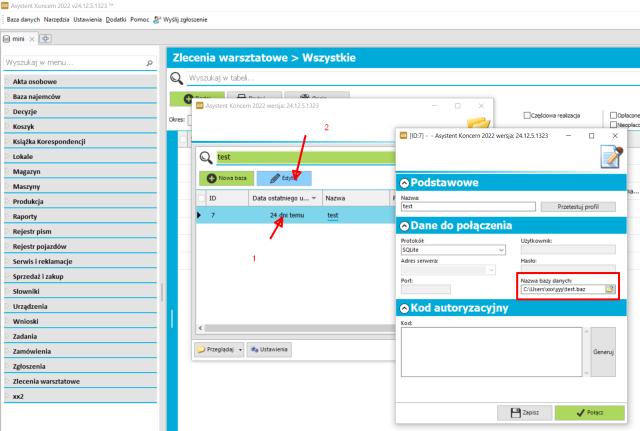640x431 pixels.
Task: Click the row expander arrow for ID 7
Action: point(199,215)
